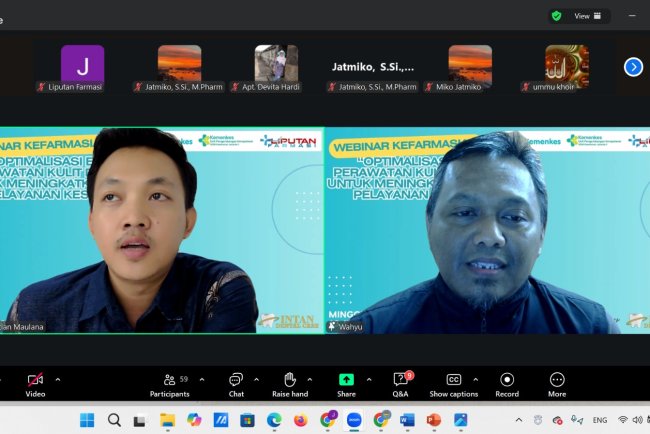Open the Q&A panel
The width and height of the screenshot is (650, 434).
click(x=400, y=385)
